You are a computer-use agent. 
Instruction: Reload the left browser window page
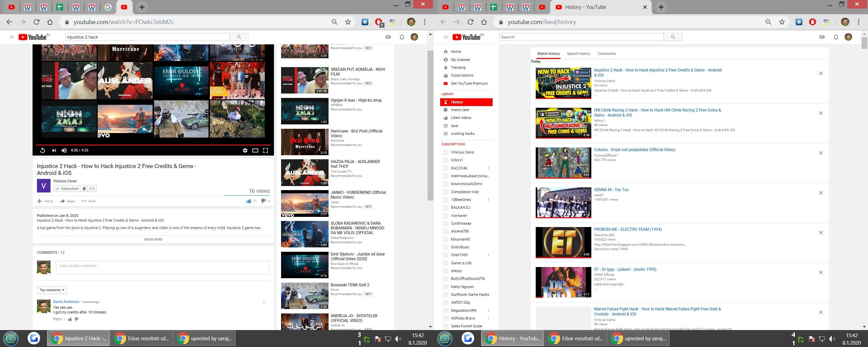tap(36, 22)
